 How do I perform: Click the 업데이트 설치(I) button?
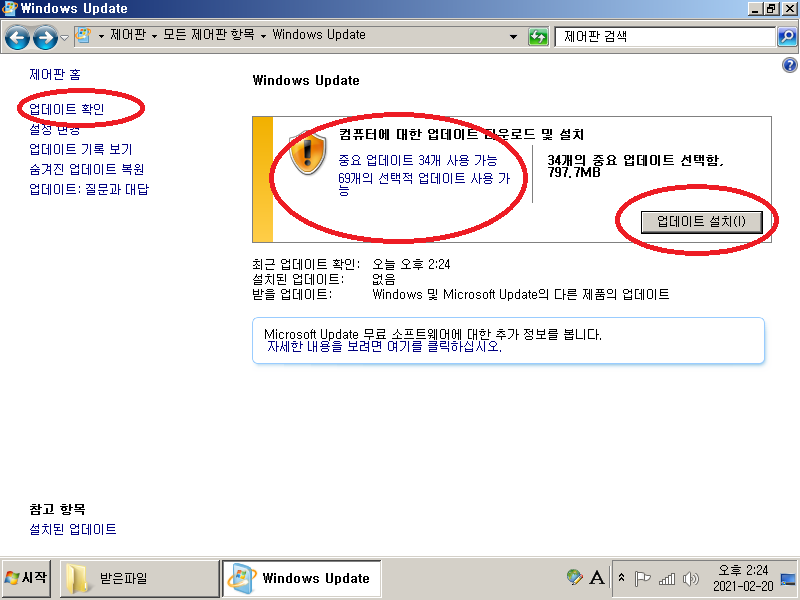[x=702, y=221]
